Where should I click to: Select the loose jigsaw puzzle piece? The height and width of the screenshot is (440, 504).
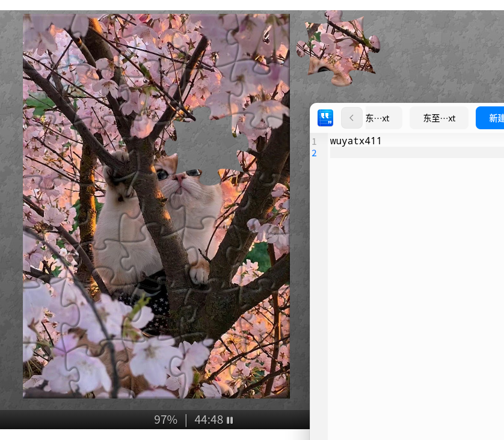point(340,47)
